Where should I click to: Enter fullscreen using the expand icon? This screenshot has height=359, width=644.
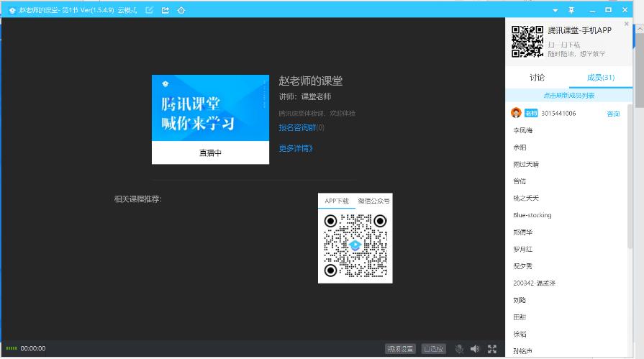coord(492,349)
